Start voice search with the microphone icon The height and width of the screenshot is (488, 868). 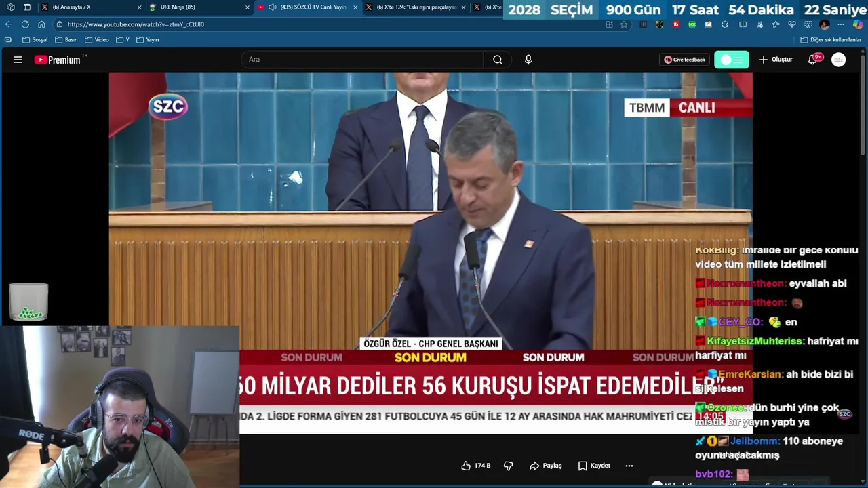click(528, 60)
